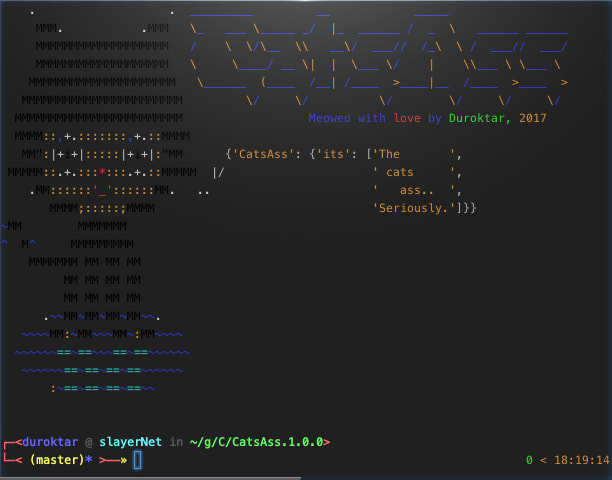
Task: Click the exit status '0' at right
Action: [x=529, y=460]
